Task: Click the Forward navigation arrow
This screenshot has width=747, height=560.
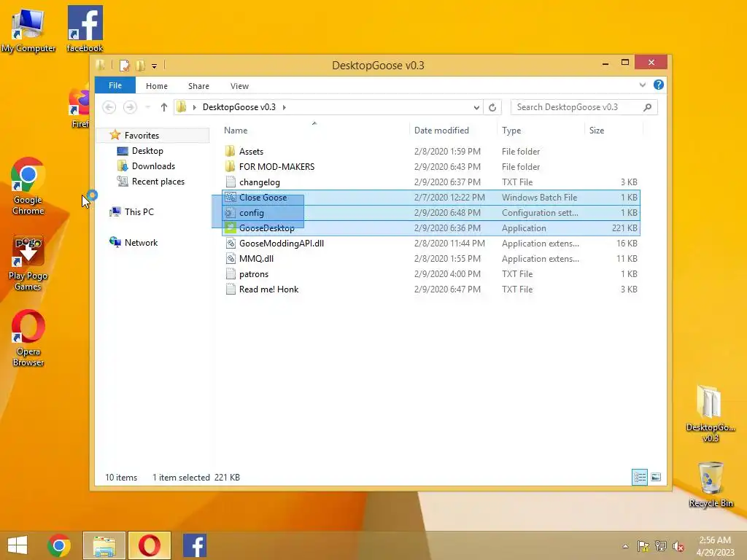Action: tap(130, 107)
